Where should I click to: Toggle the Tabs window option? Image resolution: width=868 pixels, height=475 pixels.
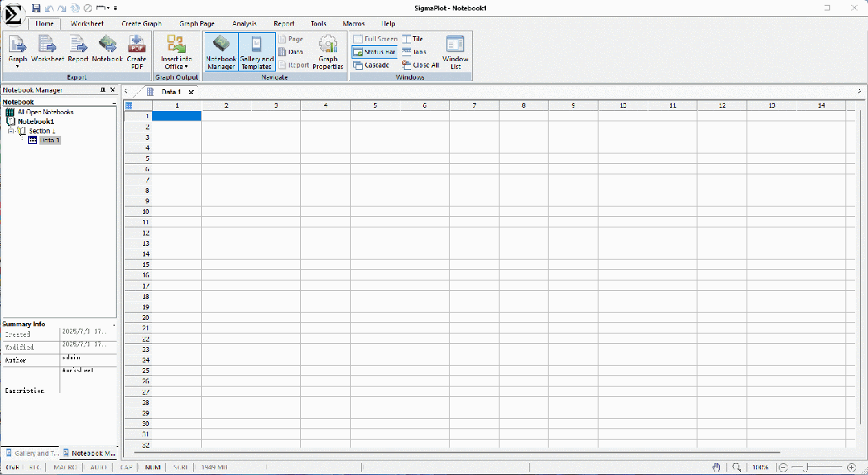click(x=414, y=52)
